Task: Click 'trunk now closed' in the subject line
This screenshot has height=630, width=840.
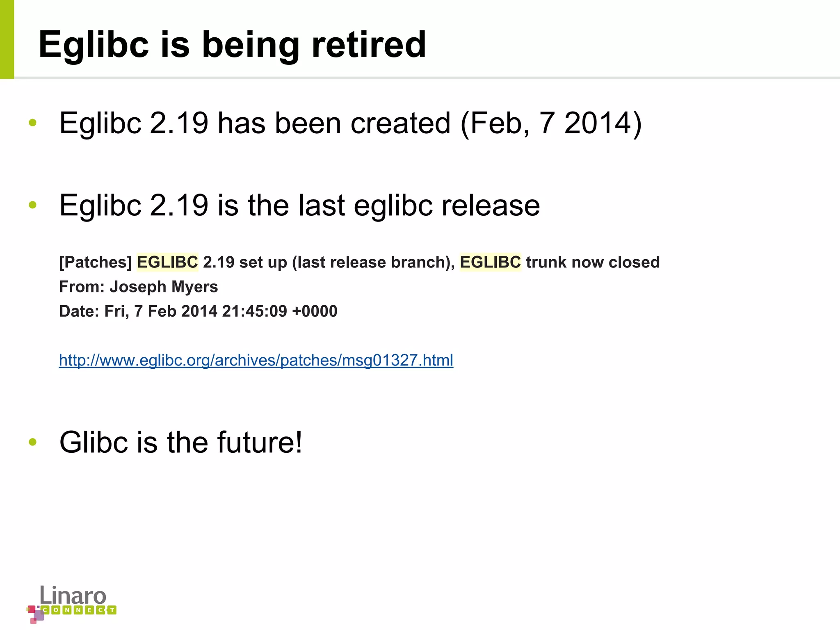Action: click(593, 262)
